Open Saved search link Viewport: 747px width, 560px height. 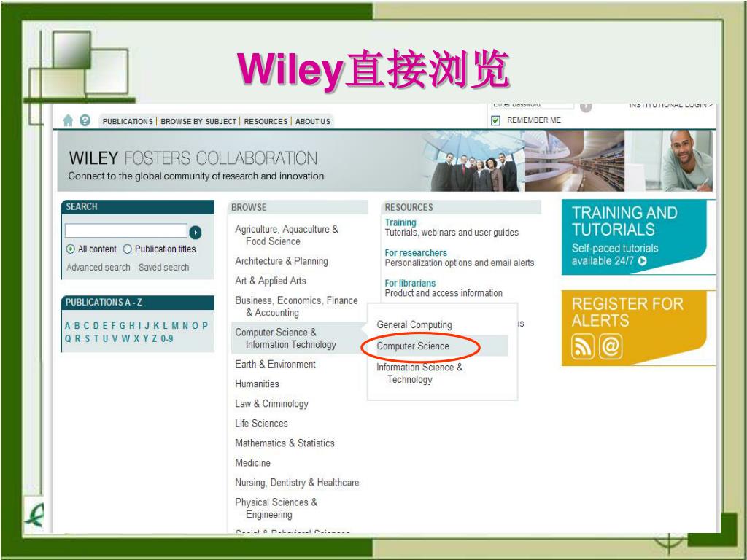click(164, 268)
